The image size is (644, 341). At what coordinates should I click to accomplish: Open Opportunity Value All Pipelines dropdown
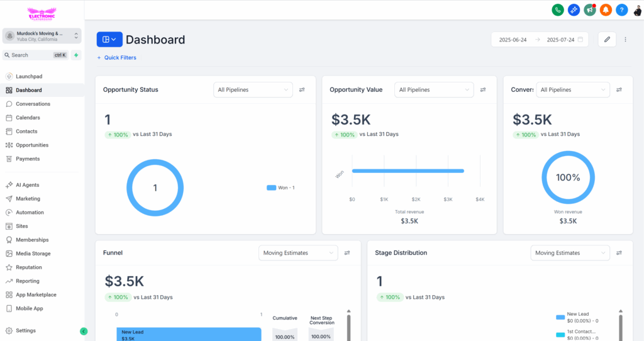click(x=434, y=89)
